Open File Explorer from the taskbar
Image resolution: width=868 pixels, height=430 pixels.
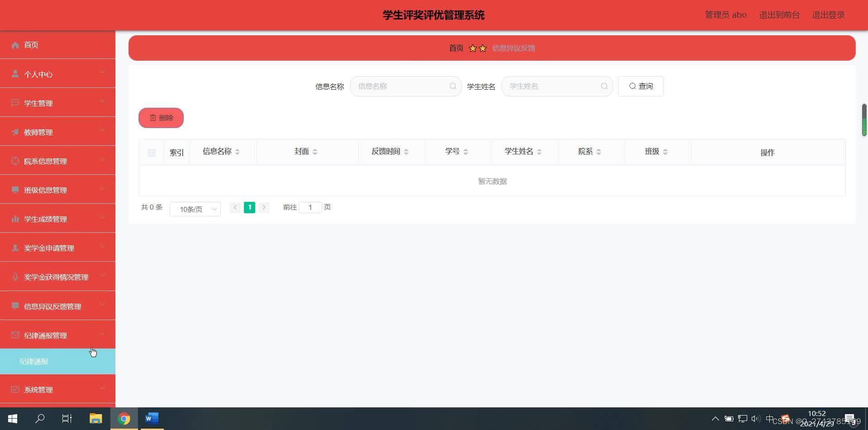tap(95, 419)
